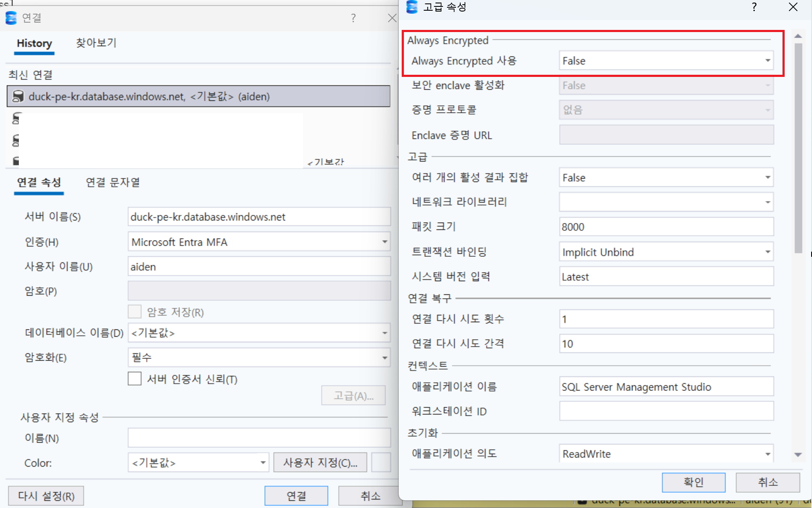Click the 사용자 이름 field containing aiden
The height and width of the screenshot is (508, 812).
pos(259,267)
